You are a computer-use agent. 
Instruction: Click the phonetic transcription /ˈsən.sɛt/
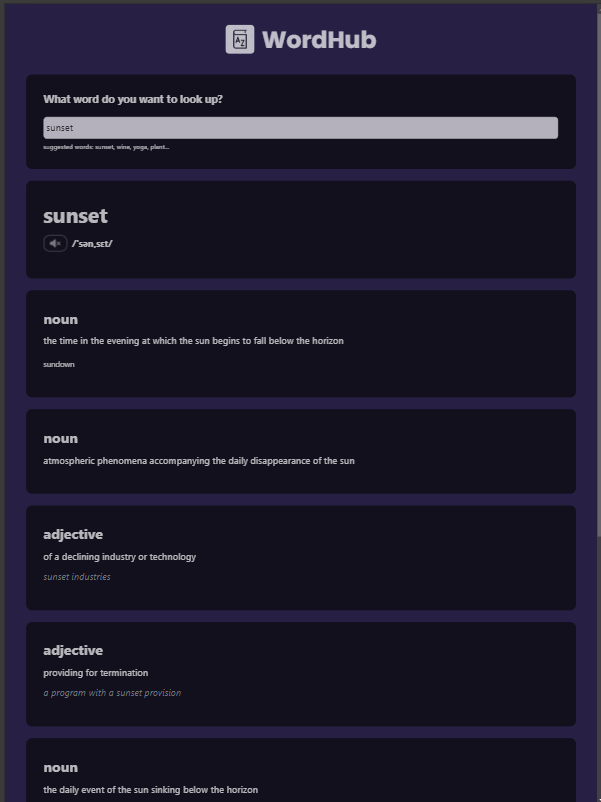(x=91, y=243)
